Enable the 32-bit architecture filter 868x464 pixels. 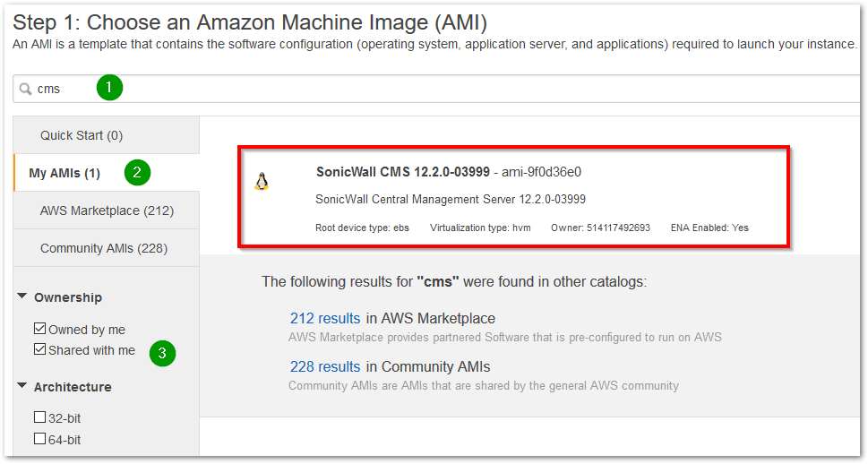(x=39, y=417)
